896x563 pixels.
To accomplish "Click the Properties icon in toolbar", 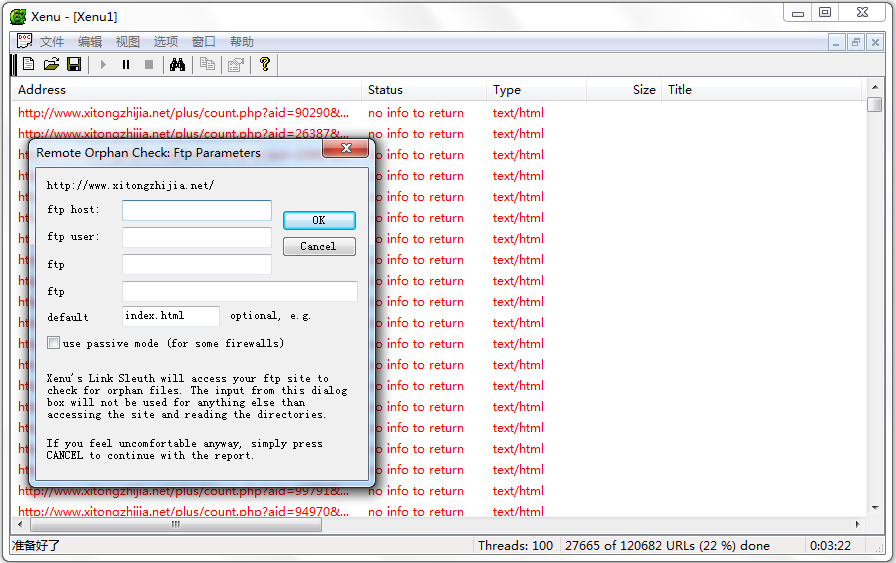I will click(x=236, y=65).
